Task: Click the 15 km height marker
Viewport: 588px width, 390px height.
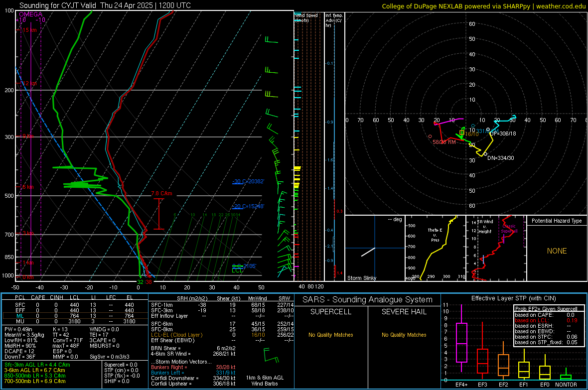Action: [29, 30]
